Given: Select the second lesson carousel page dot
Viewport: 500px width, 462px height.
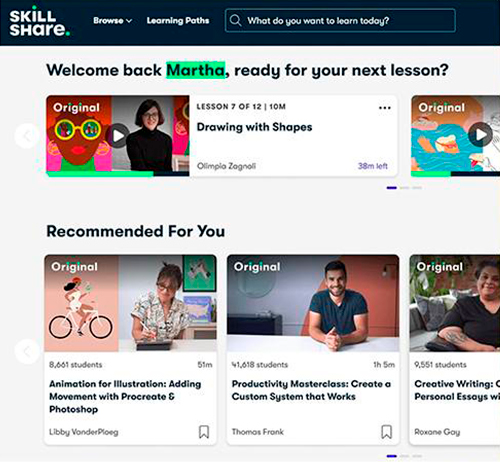Looking at the screenshot, I should 404,188.
